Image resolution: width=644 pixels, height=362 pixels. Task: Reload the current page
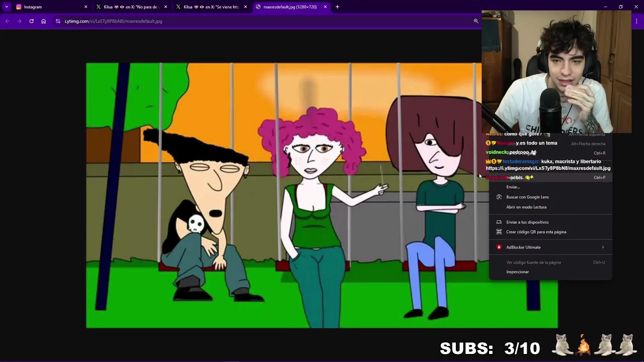31,21
